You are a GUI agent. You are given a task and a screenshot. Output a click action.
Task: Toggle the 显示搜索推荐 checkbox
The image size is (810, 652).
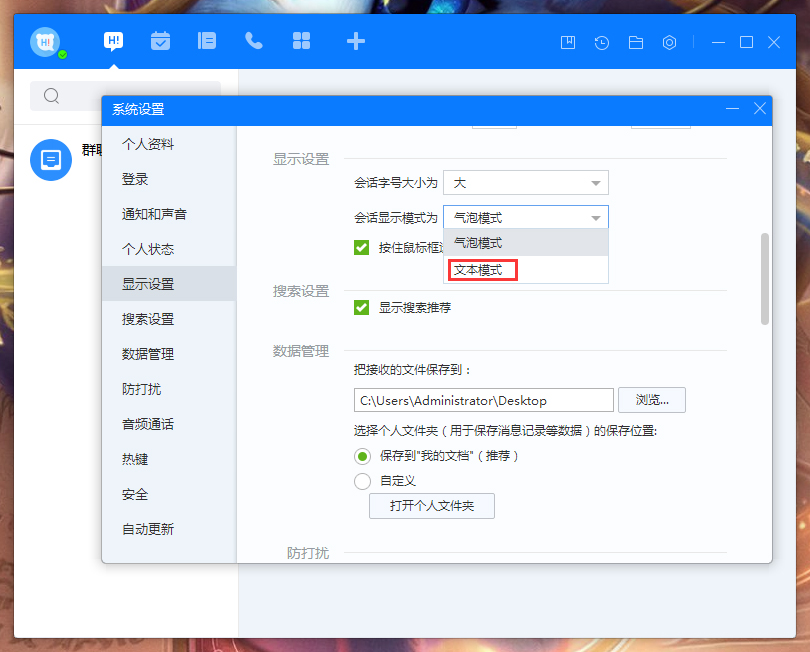pyautogui.click(x=361, y=308)
